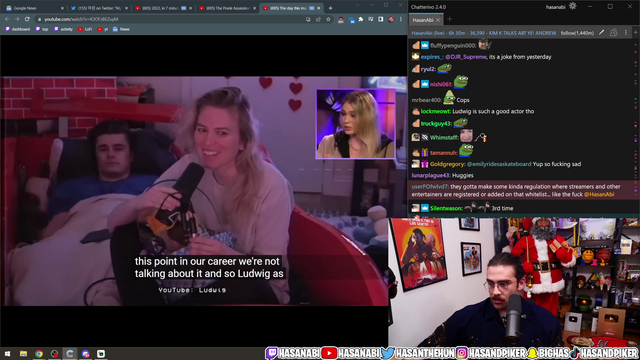Click username tamannuh in chat
Image resolution: width=640 pixels, height=360 pixels.
pyautogui.click(x=444, y=153)
